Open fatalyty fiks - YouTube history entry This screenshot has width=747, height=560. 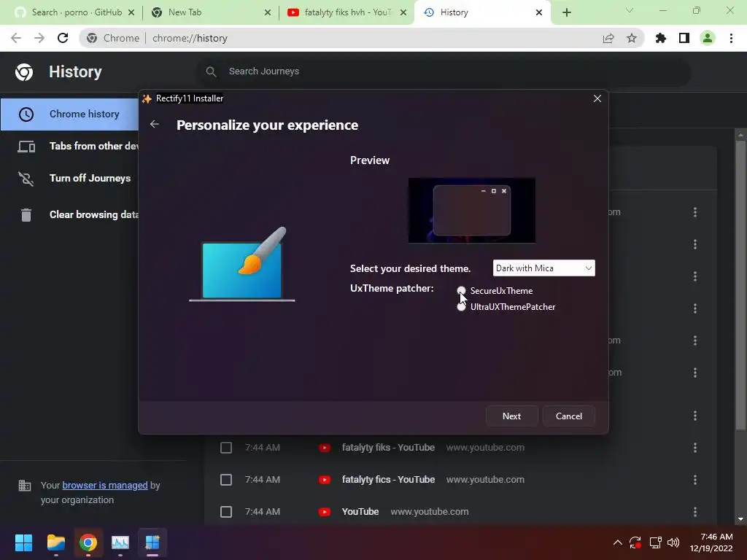click(x=388, y=448)
